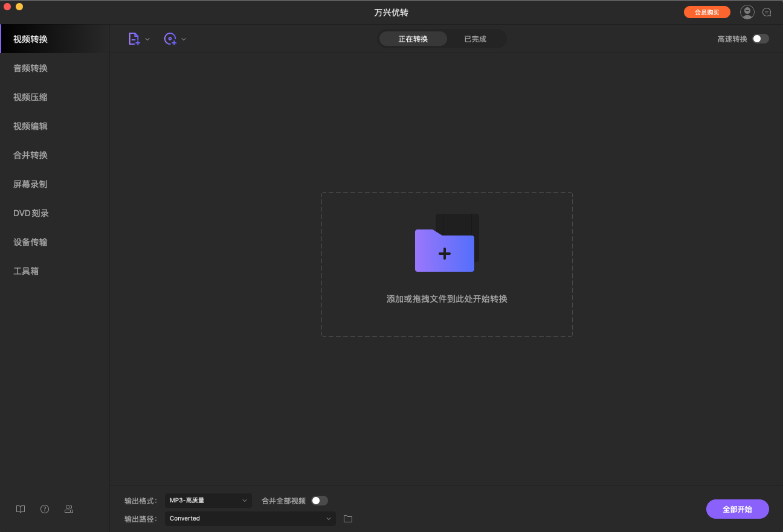Open the user guide book icon

click(21, 509)
